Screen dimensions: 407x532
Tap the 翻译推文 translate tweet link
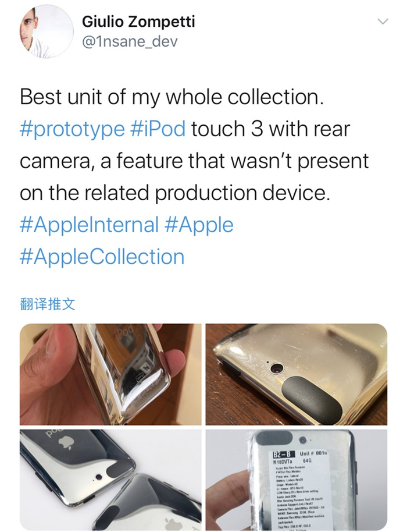pyautogui.click(x=48, y=304)
